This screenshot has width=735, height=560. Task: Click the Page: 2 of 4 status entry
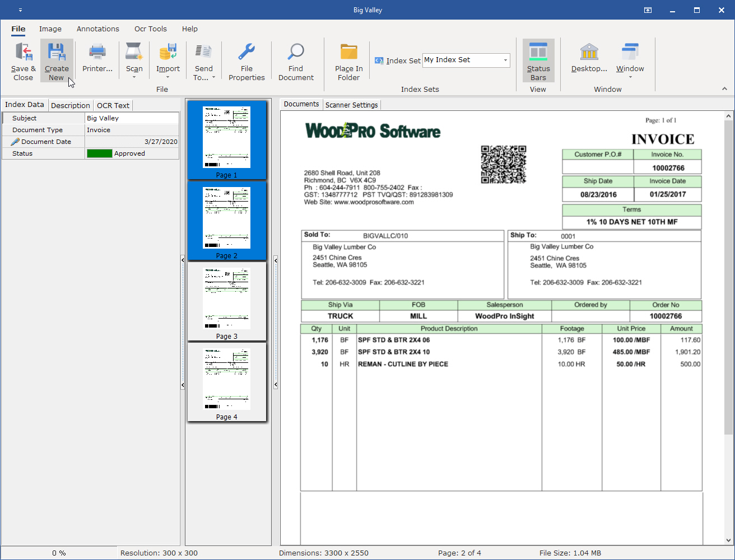point(459,553)
